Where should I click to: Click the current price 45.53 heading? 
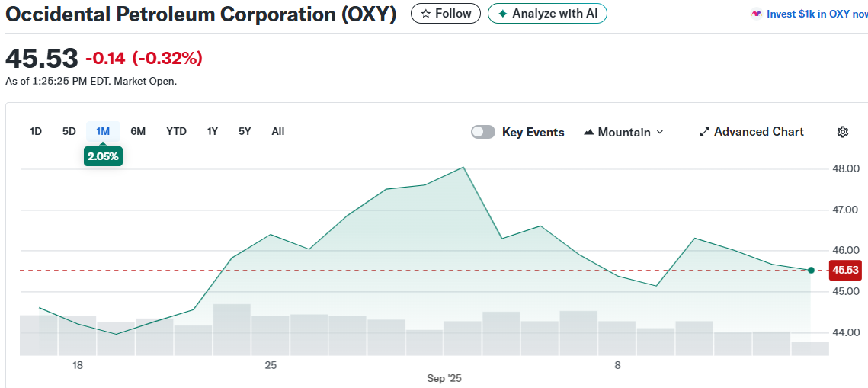click(41, 58)
